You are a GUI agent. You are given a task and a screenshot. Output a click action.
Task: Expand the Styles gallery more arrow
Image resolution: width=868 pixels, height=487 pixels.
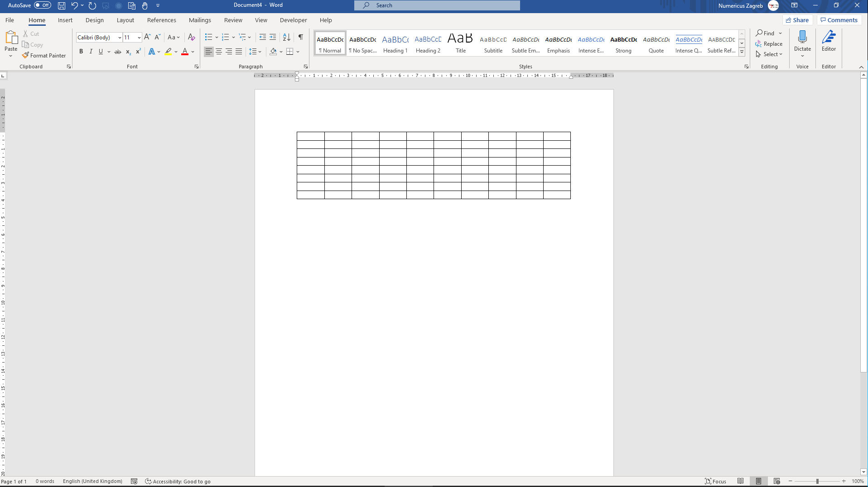point(742,53)
